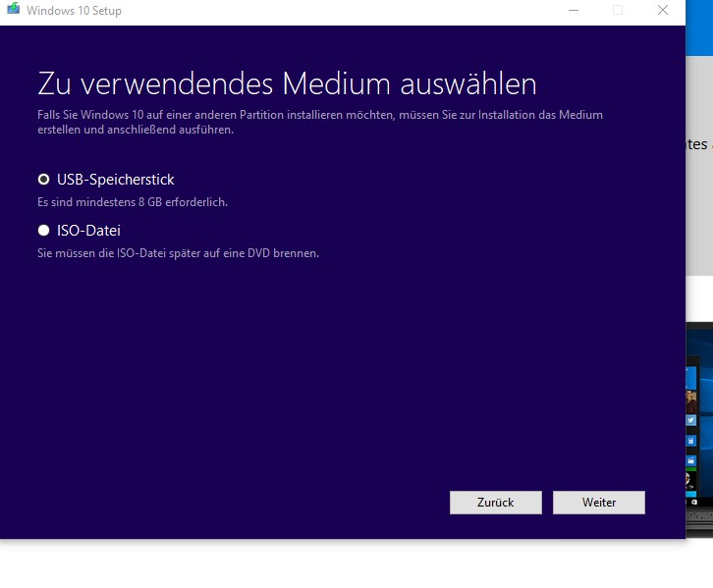Click the Windows 10 Setup title icon
This screenshot has height=588, width=713.
[x=13, y=9]
